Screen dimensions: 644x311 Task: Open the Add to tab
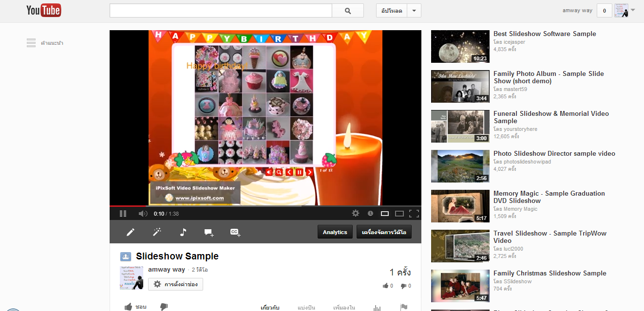[344, 308]
